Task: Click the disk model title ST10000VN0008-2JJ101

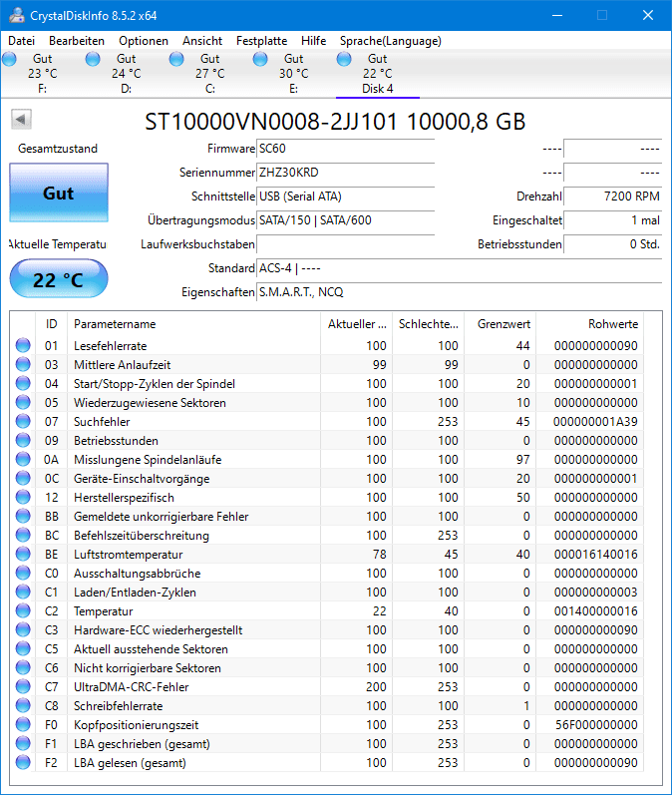Action: point(270,122)
